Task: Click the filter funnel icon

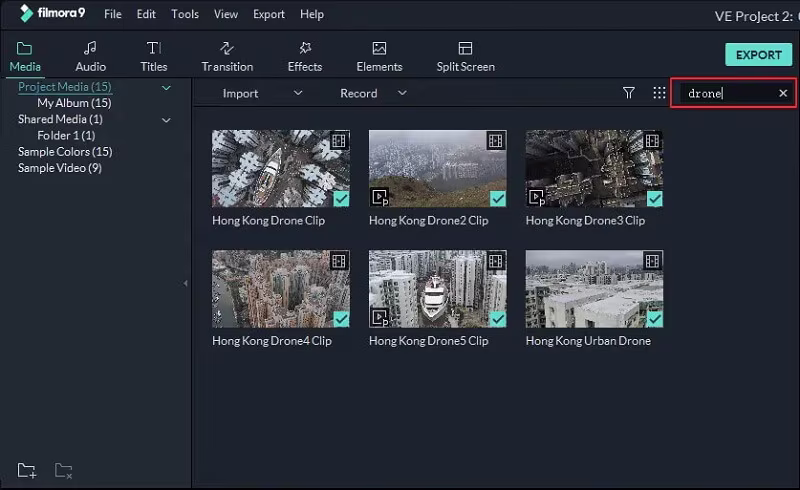Action: (x=629, y=93)
